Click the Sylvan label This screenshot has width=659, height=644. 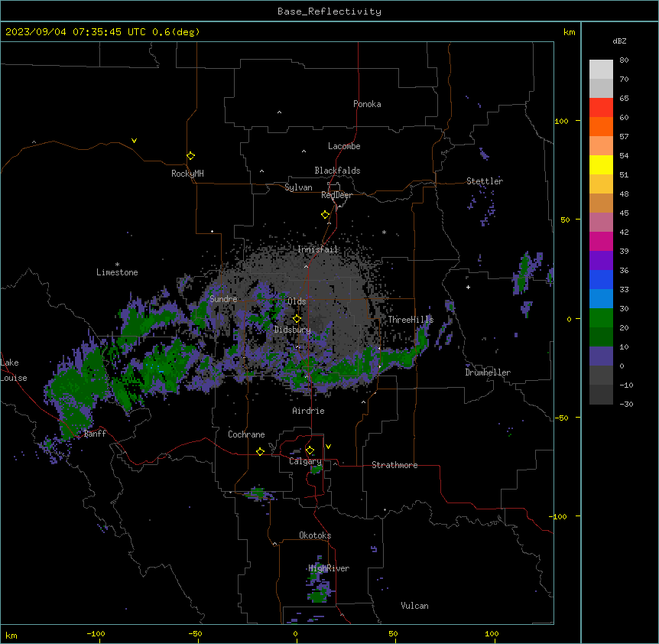point(298,187)
